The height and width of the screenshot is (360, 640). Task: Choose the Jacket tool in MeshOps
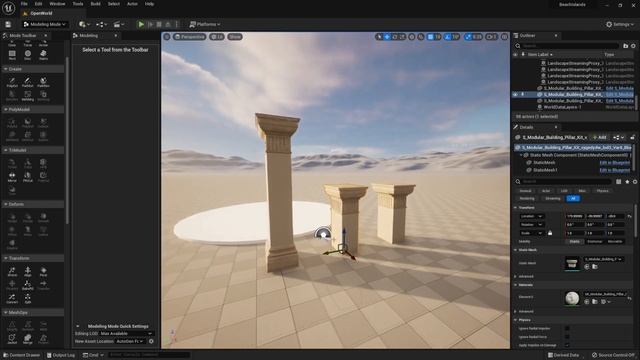click(12, 339)
